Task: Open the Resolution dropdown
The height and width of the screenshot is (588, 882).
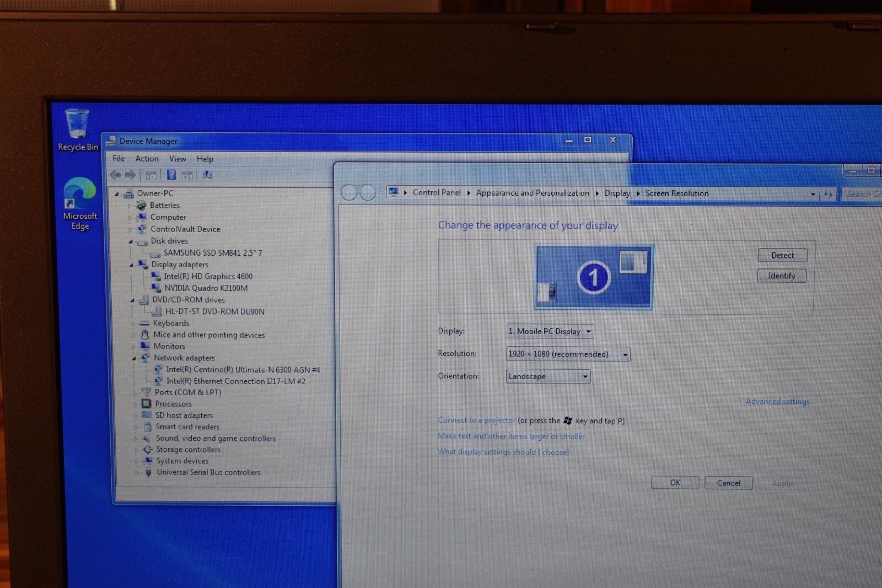Action: [568, 354]
